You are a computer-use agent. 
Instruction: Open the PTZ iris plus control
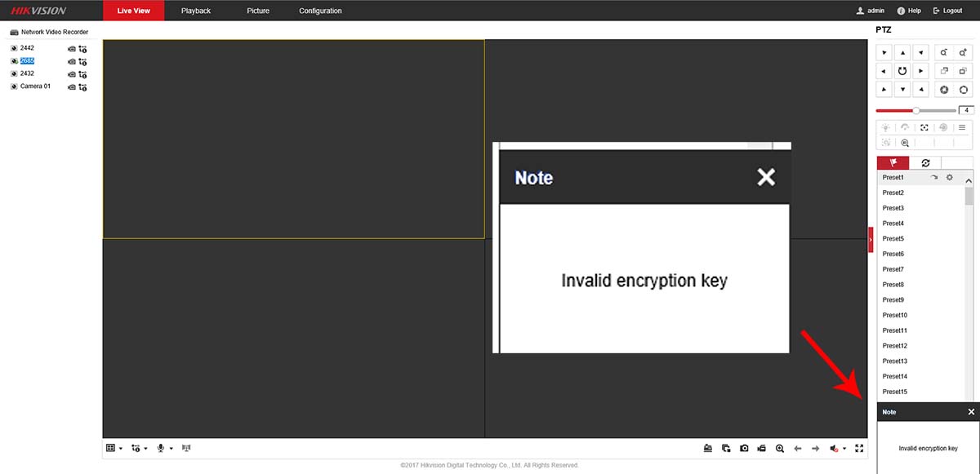pos(964,91)
